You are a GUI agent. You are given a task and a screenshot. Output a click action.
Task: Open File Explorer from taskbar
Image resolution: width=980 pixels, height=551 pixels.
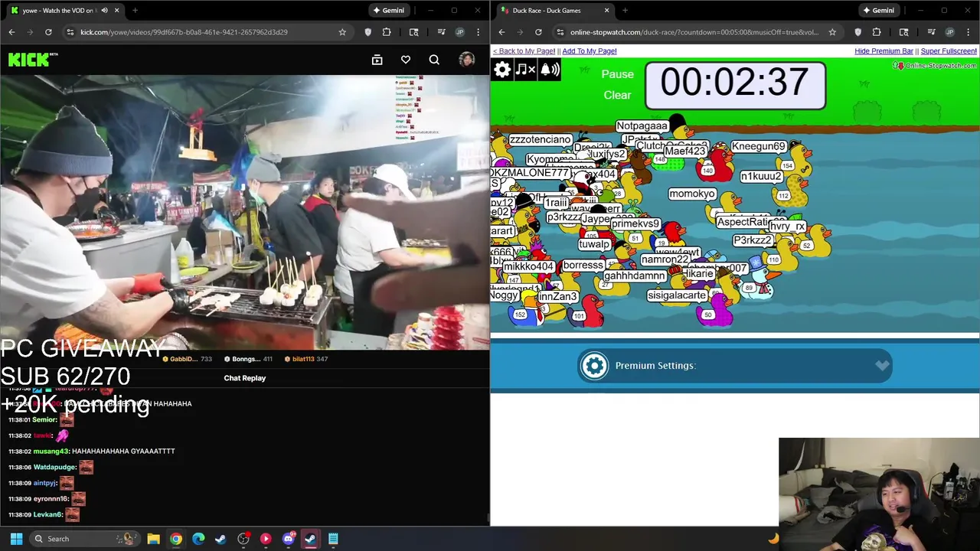(x=153, y=539)
